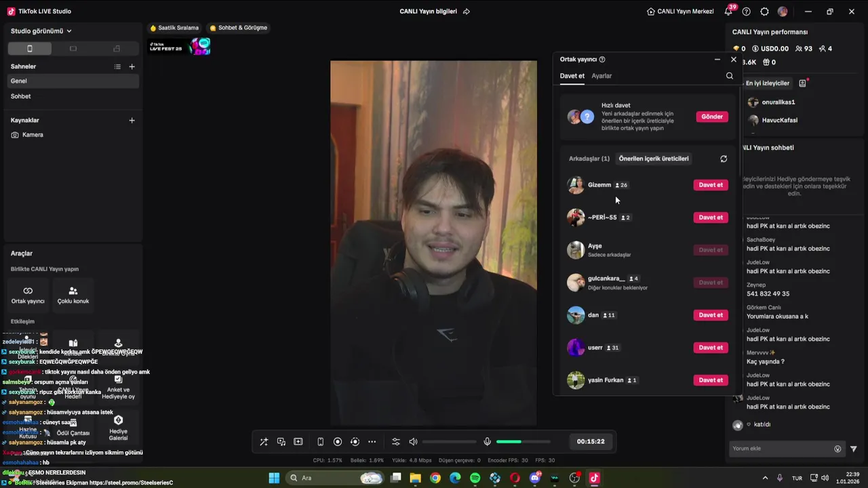Image resolution: width=868 pixels, height=488 pixels.
Task: Select the Kamera source
Action: coord(73,135)
